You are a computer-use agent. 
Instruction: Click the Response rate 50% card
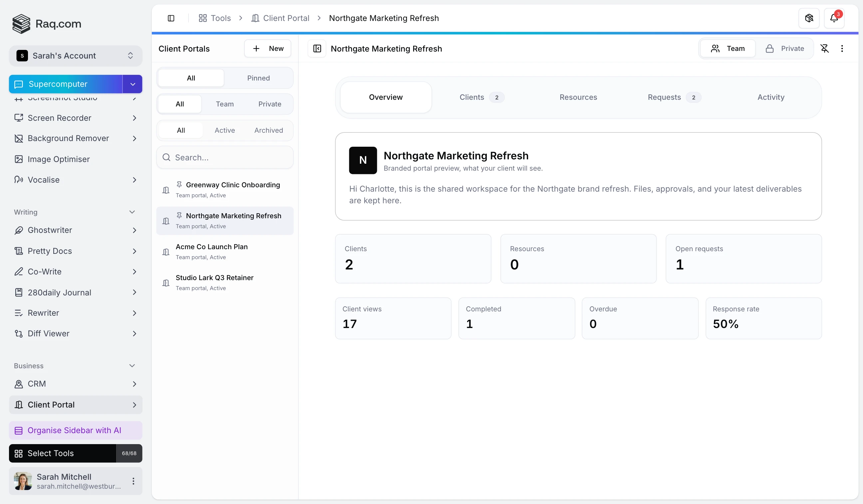(x=763, y=319)
